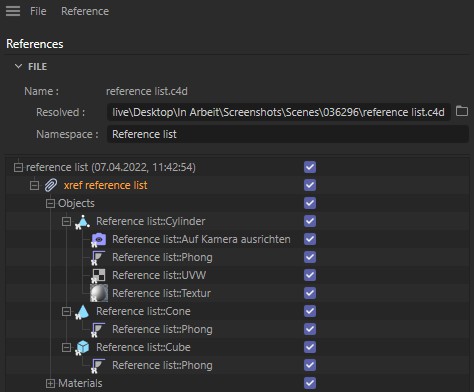This screenshot has height=392, width=474.
Task: Collapse the Reference list::Cone node
Action: point(66,311)
